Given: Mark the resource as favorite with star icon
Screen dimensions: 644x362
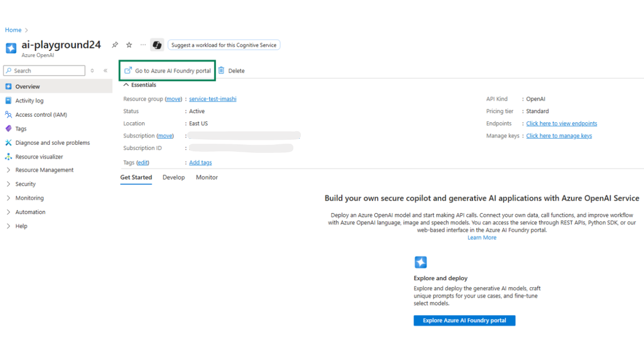Looking at the screenshot, I should pyautogui.click(x=129, y=45).
